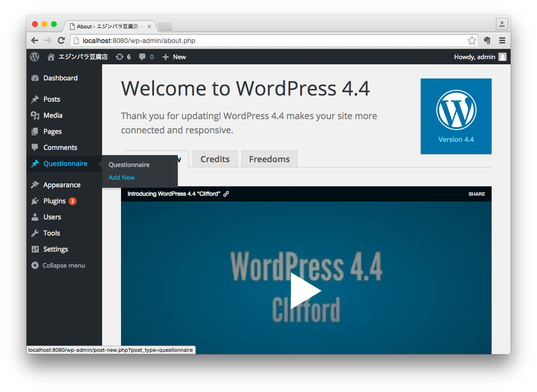This screenshot has width=537, height=392.
Task: Click the video title Introducing WordPress 4.4
Action: point(174,194)
